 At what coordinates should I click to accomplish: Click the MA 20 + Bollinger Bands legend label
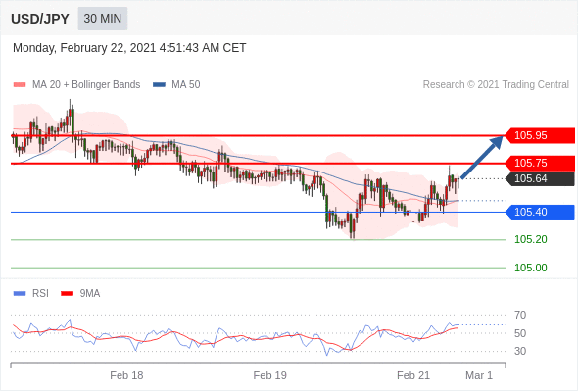86,85
